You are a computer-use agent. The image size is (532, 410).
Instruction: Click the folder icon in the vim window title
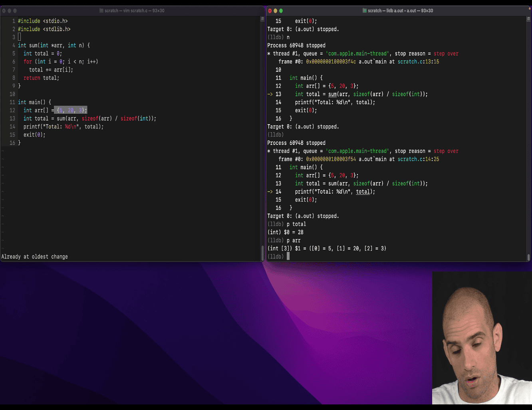tap(101, 11)
